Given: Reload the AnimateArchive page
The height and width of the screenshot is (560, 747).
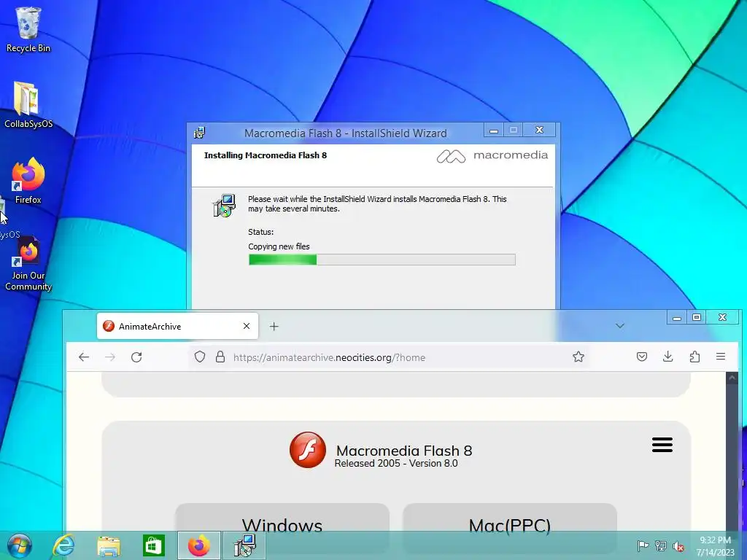Looking at the screenshot, I should (136, 357).
